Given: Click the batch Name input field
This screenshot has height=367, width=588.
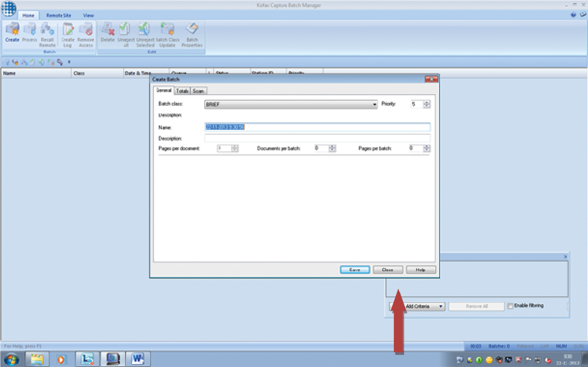Looking at the screenshot, I should pyautogui.click(x=317, y=127).
